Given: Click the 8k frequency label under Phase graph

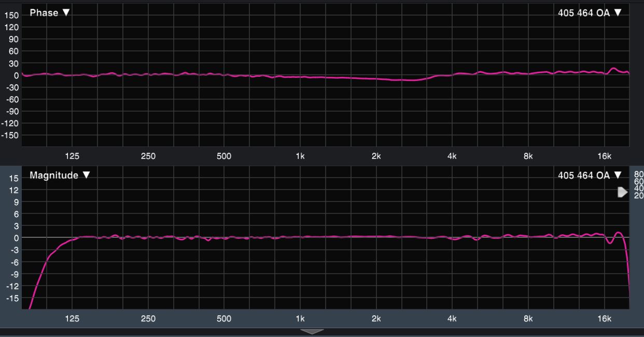Looking at the screenshot, I should click(528, 156).
